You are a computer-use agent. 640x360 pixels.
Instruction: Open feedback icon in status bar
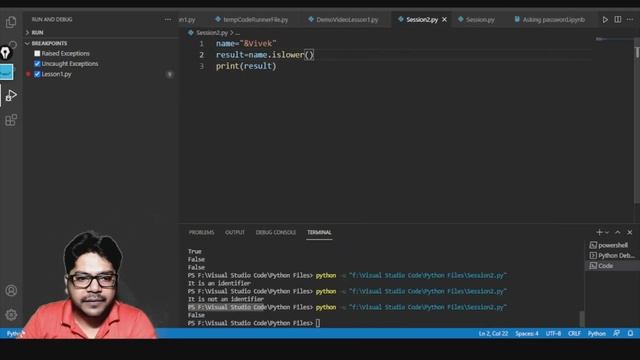pos(616,333)
